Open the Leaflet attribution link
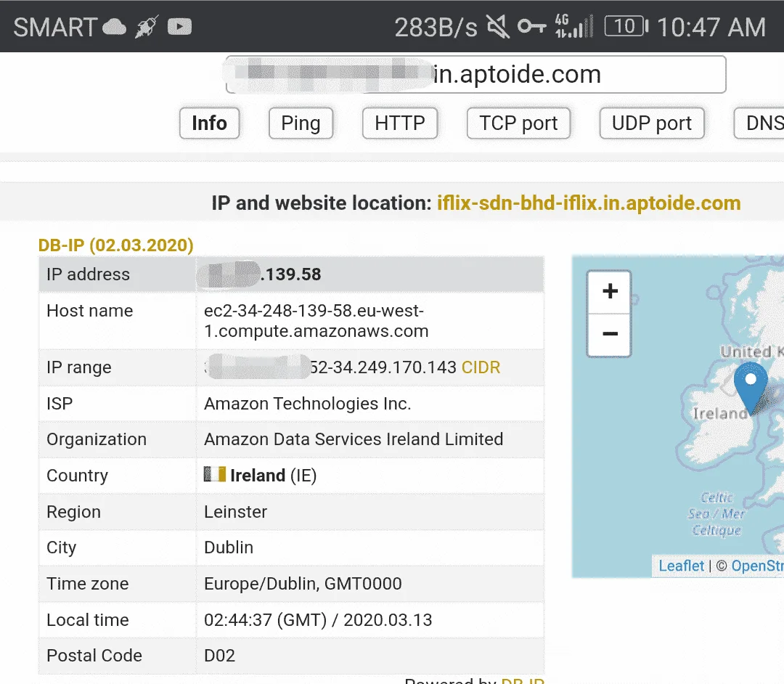This screenshot has width=784, height=684. pyautogui.click(x=681, y=566)
